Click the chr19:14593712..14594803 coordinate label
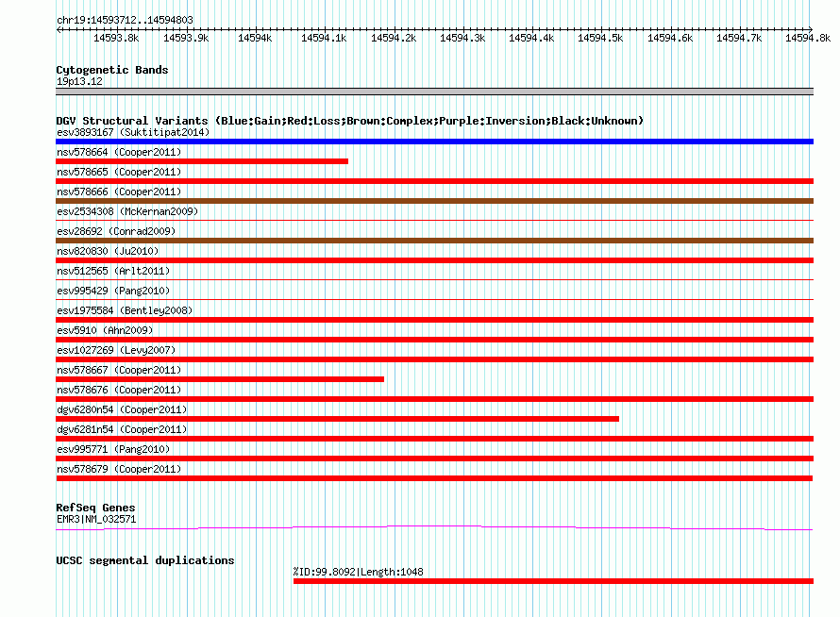Image resolution: width=840 pixels, height=617 pixels. pyautogui.click(x=125, y=20)
